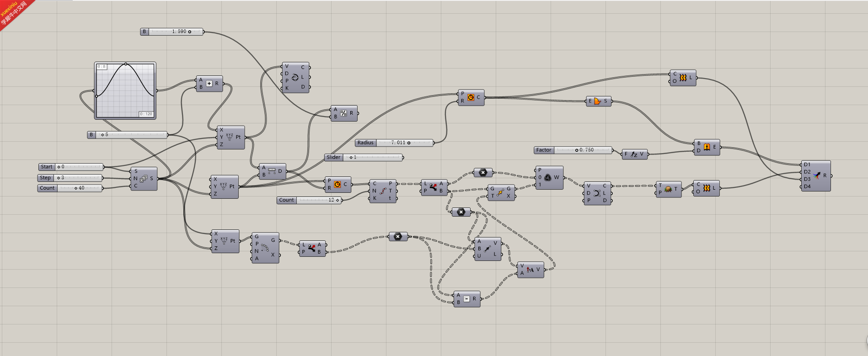Select the Weave component icon
Screen dimensions: 868x356
(x=548, y=177)
